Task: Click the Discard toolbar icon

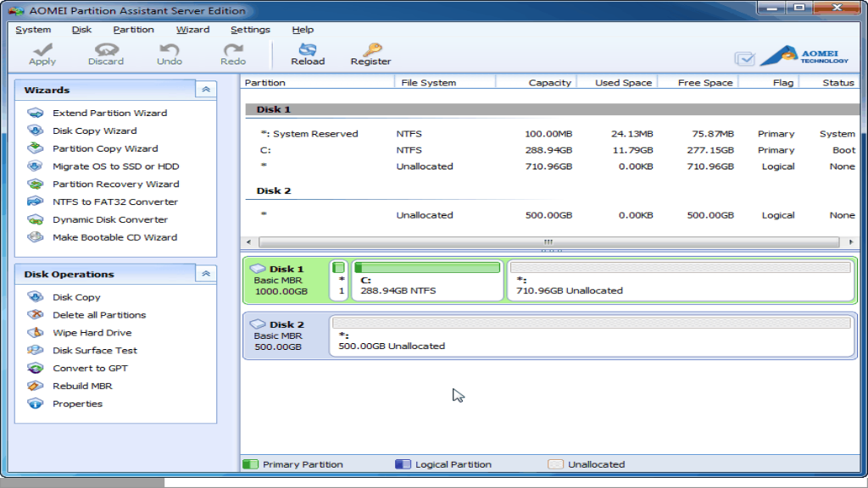Action: (106, 49)
